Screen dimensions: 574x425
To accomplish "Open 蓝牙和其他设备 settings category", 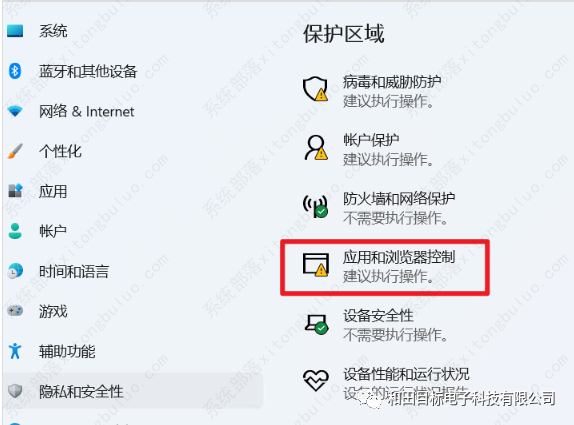I will pyautogui.click(x=133, y=71).
